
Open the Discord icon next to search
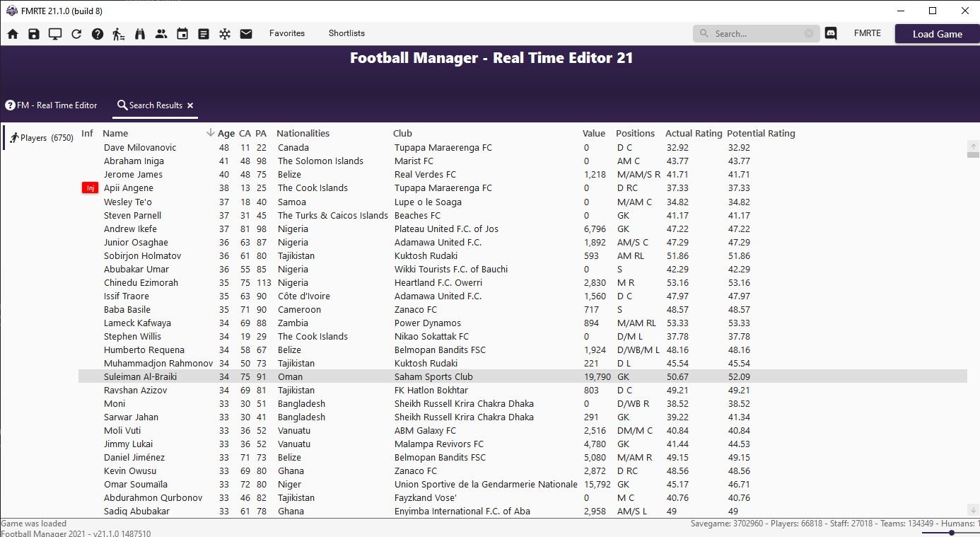831,33
